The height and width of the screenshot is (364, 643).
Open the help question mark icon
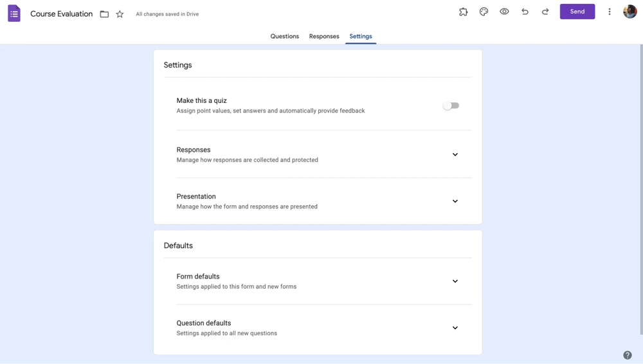point(628,355)
